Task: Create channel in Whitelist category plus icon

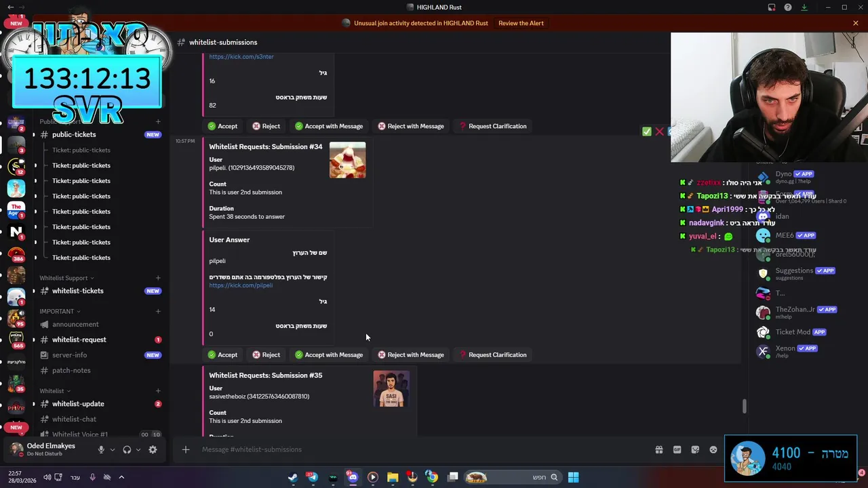Action: pyautogui.click(x=158, y=391)
